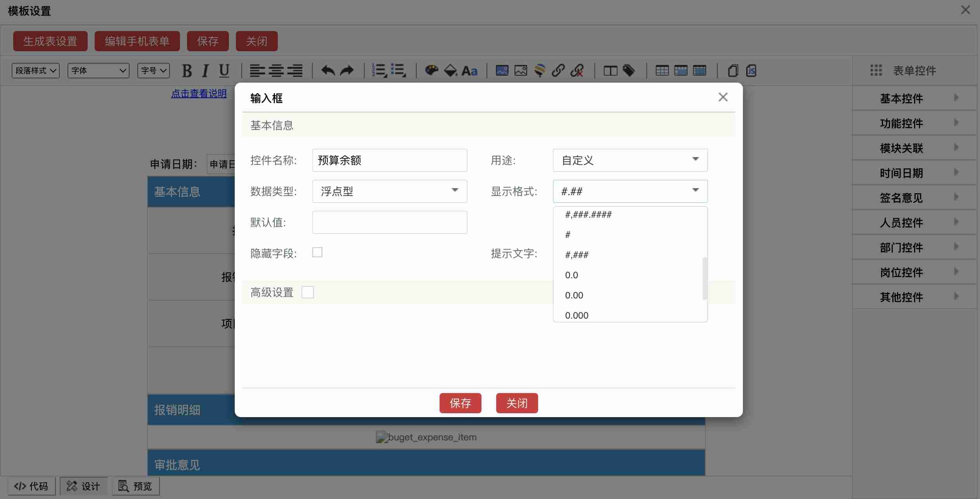Click the remove link icon

577,71
